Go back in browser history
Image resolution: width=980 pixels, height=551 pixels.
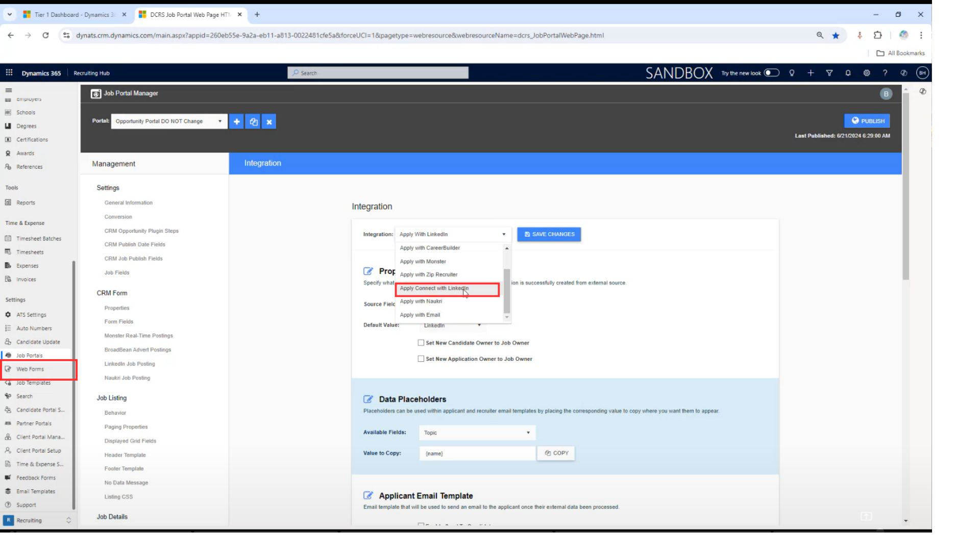(x=11, y=35)
